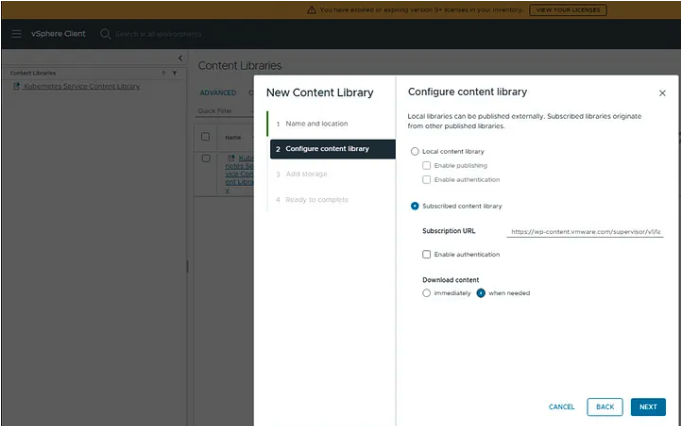Collapse the left navigation panel

(x=180, y=59)
